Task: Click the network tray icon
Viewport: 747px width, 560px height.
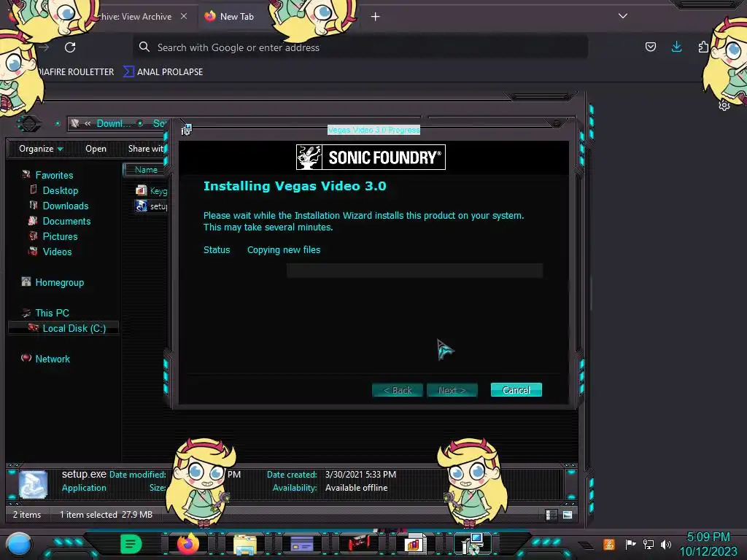Action: pyautogui.click(x=649, y=544)
